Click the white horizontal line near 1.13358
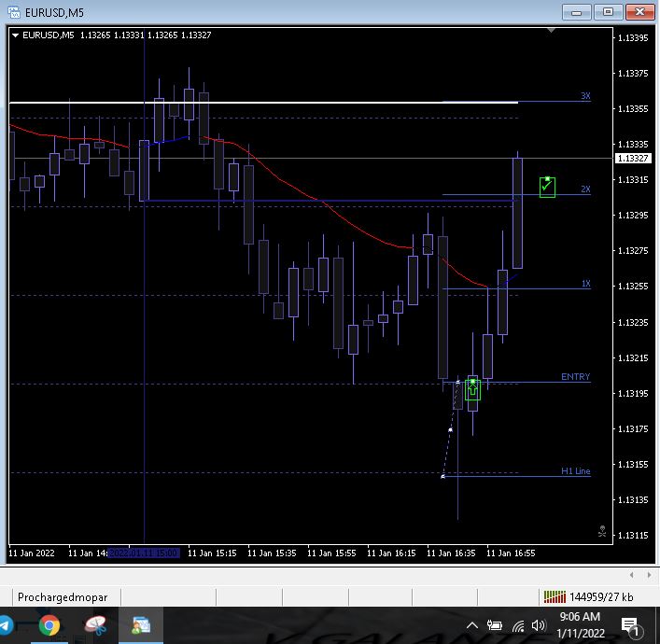 263,103
